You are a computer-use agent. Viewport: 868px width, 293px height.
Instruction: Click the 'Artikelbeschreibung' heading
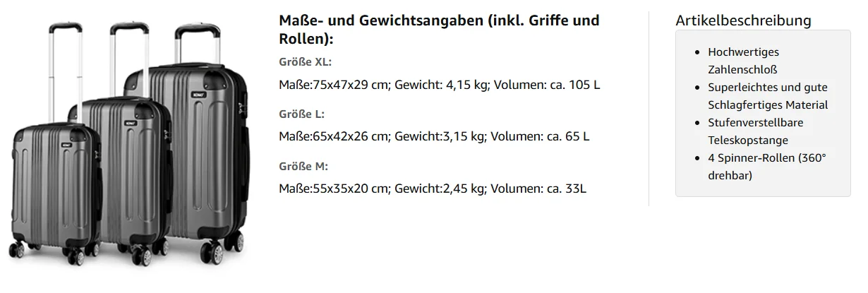pos(743,20)
